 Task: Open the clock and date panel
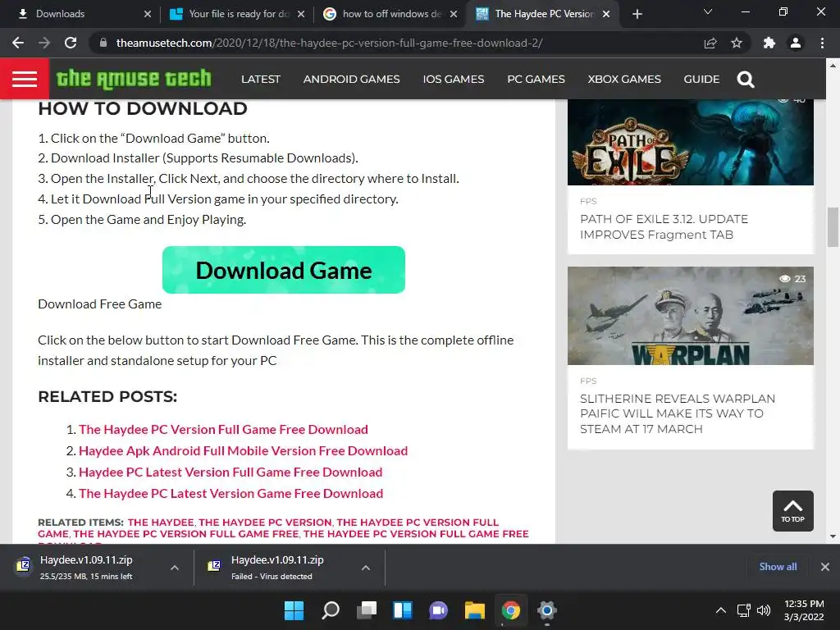(804, 610)
